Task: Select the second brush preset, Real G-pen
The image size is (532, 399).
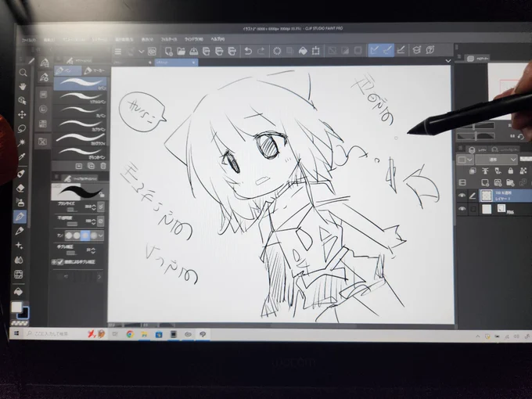Action: click(x=81, y=97)
